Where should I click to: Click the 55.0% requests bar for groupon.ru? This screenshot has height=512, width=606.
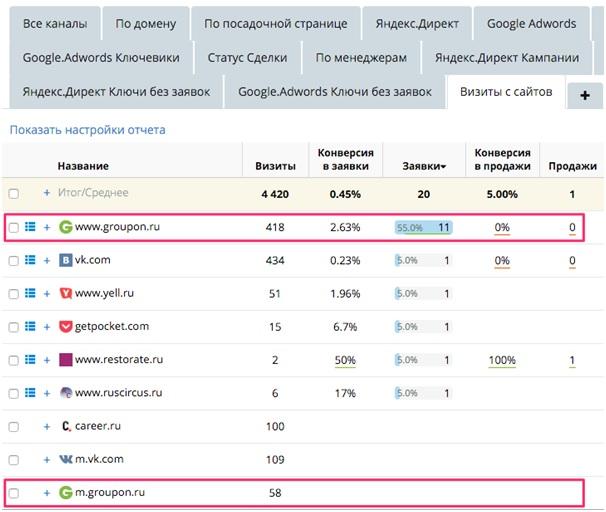coord(424,227)
